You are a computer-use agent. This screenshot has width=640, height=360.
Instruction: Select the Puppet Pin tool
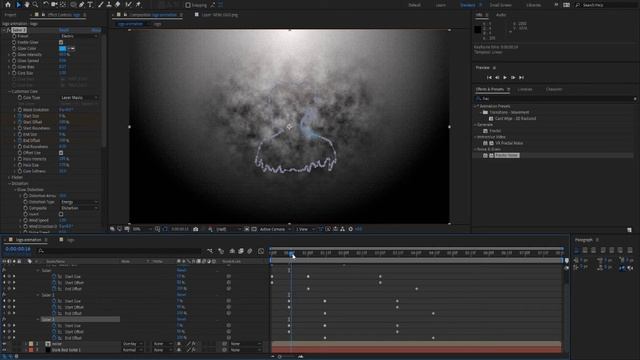pyautogui.click(x=138, y=4)
